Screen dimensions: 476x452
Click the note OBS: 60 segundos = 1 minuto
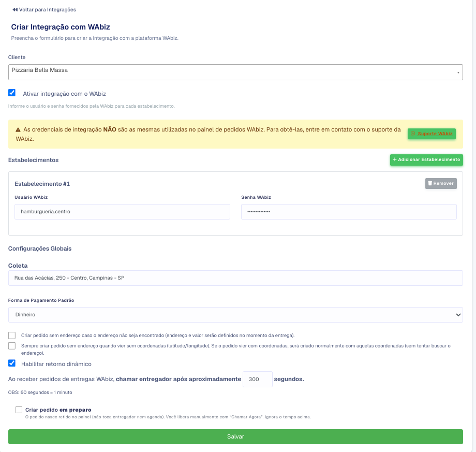[x=40, y=392]
